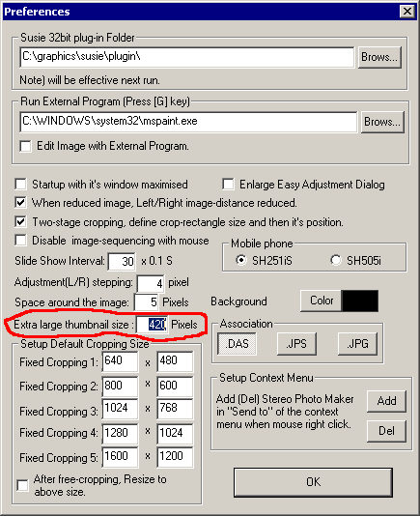The image size is (420, 516).
Task: Click Brows button for external program path
Action: (382, 122)
